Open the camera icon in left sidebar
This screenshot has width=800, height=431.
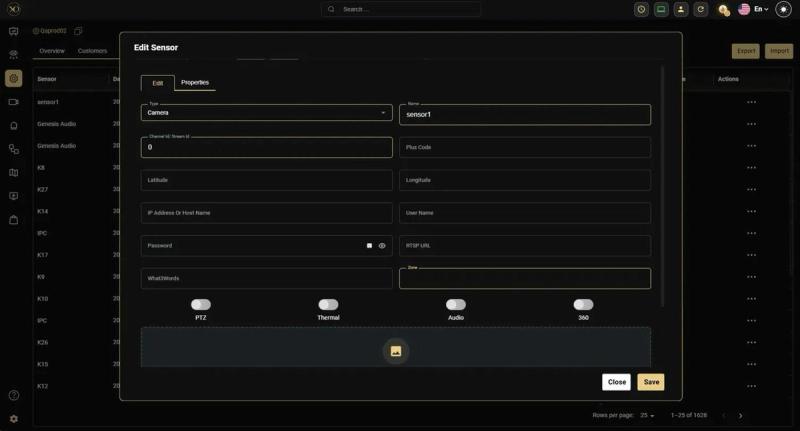point(14,102)
